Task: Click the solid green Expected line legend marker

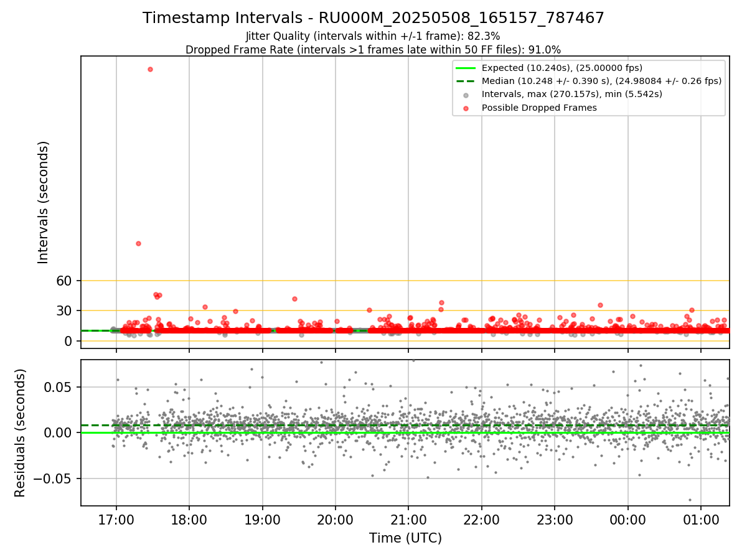Action: [x=466, y=68]
